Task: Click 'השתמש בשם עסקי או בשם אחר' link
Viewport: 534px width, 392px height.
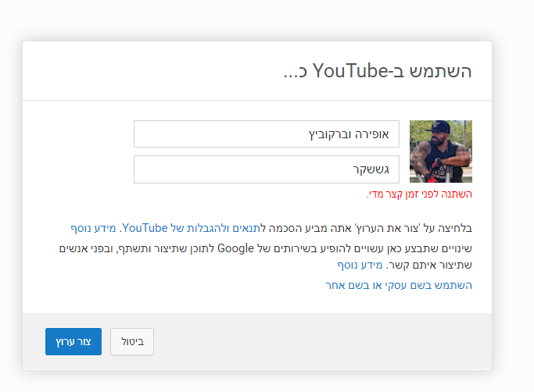Action: 399,285
